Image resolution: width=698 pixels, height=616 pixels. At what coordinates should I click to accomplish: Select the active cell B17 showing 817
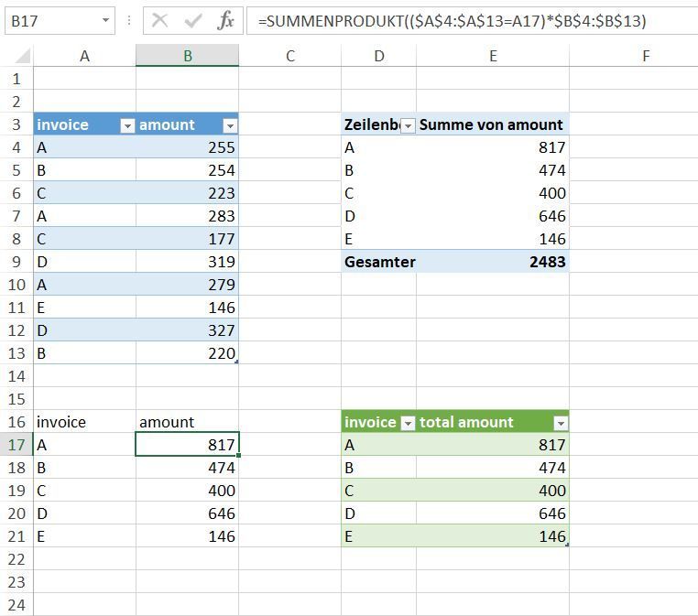[x=188, y=444]
